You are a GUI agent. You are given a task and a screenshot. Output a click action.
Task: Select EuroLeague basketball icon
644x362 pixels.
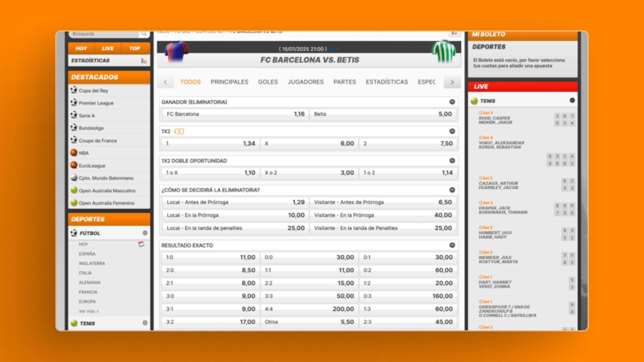(74, 165)
